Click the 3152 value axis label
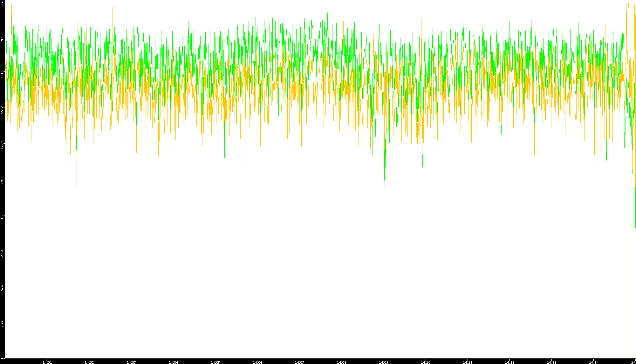This screenshot has width=636, height=364. [2, 217]
